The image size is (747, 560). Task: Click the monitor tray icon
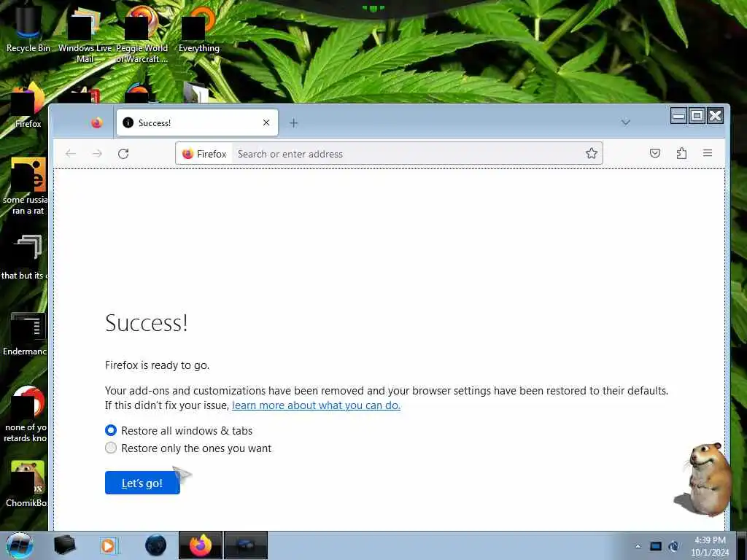[656, 546]
